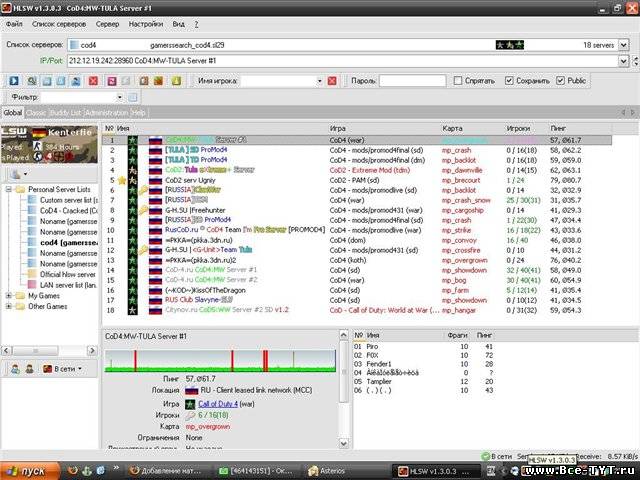Click the brown book toolbar icon
The width and height of the screenshot is (640, 480).
click(x=144, y=81)
